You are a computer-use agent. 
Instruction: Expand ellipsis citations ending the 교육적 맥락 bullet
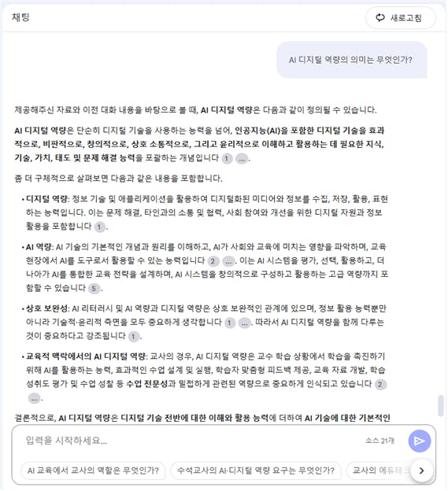[35, 399]
